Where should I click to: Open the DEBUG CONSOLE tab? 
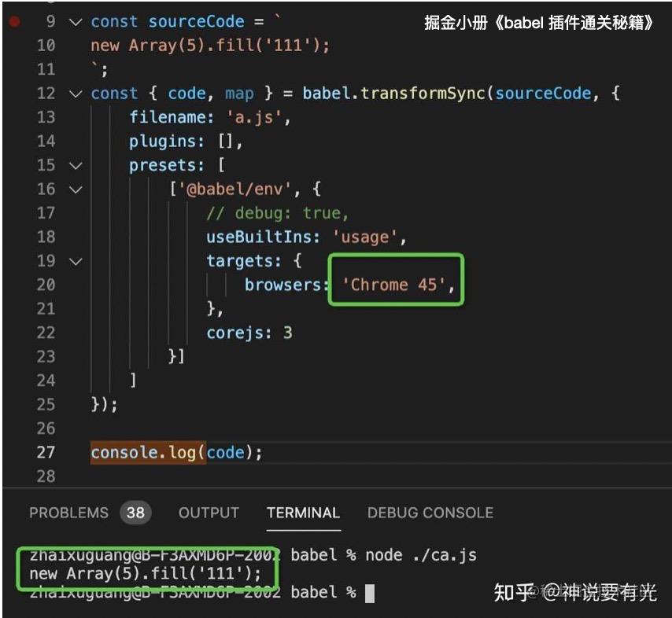[x=430, y=513]
